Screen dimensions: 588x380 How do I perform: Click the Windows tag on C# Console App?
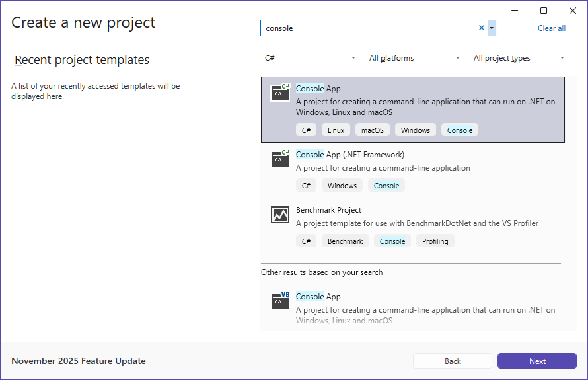click(415, 130)
